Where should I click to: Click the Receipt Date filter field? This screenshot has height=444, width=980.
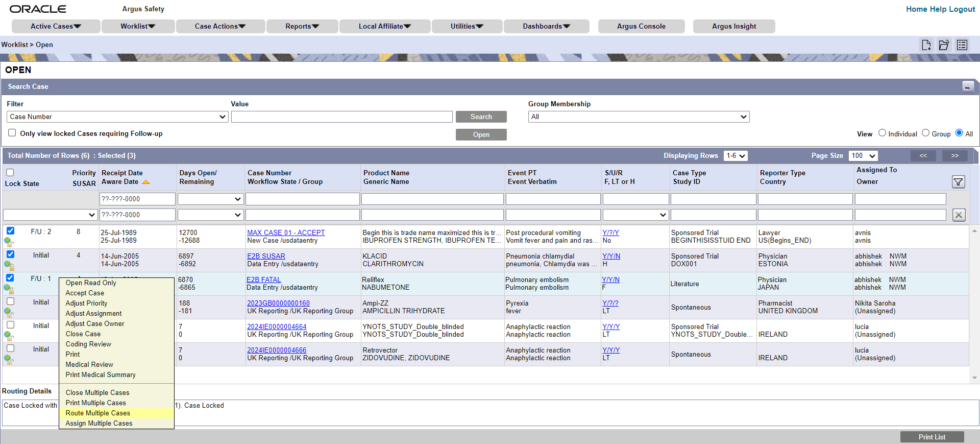point(137,199)
